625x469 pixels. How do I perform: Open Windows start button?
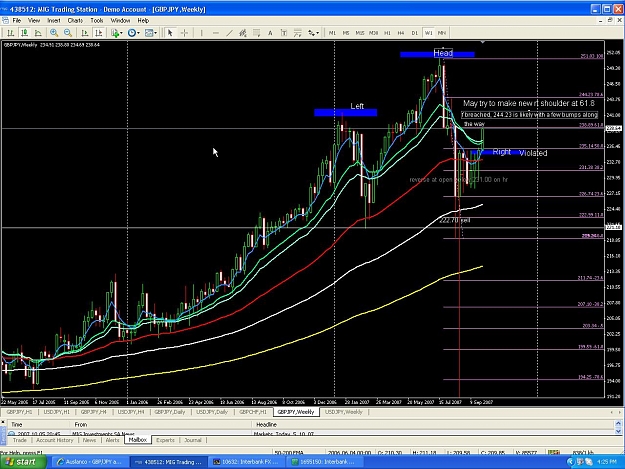pos(24,462)
